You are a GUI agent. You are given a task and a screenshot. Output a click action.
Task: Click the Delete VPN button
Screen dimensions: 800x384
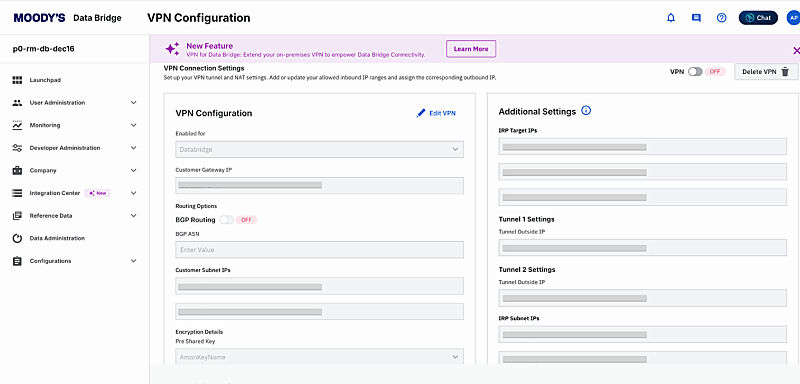click(x=766, y=72)
